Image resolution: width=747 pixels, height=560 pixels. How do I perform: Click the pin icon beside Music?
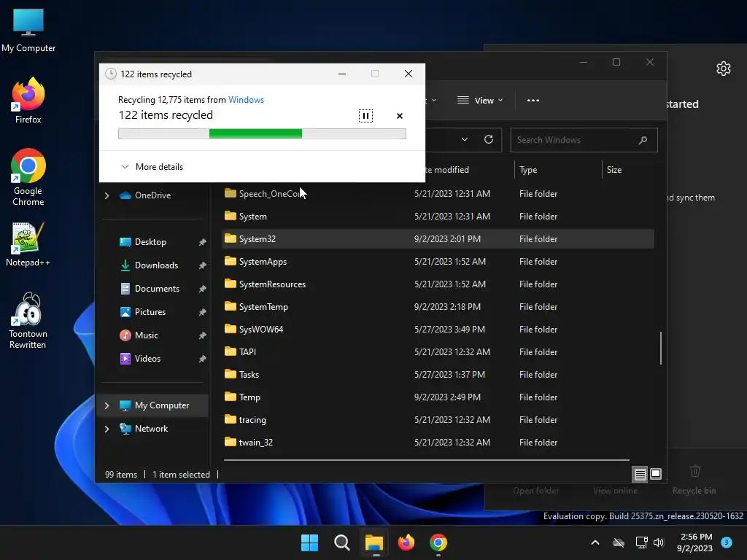(202, 335)
